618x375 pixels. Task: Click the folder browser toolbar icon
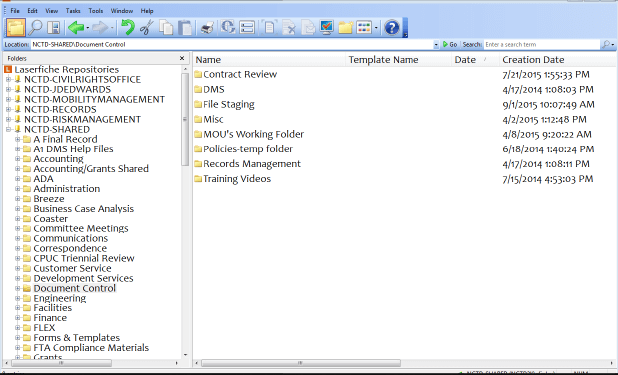16,28
